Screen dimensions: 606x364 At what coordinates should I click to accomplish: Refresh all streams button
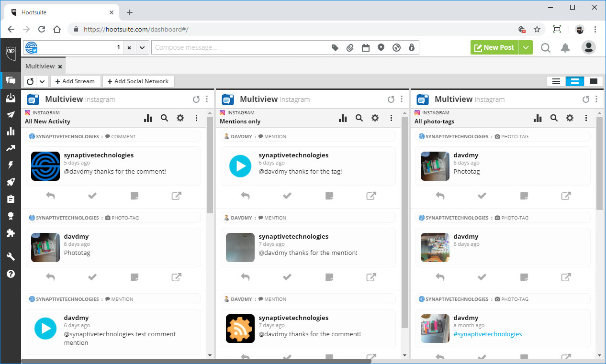[x=30, y=81]
